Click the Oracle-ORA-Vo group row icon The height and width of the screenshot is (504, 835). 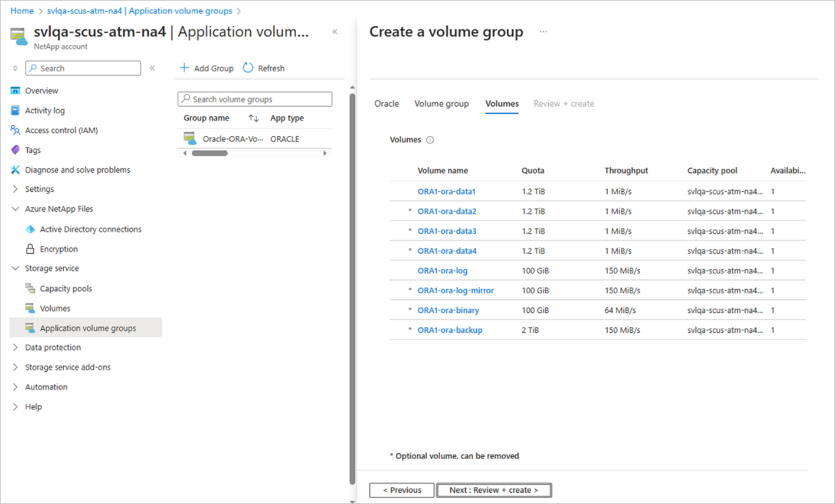[x=189, y=139]
